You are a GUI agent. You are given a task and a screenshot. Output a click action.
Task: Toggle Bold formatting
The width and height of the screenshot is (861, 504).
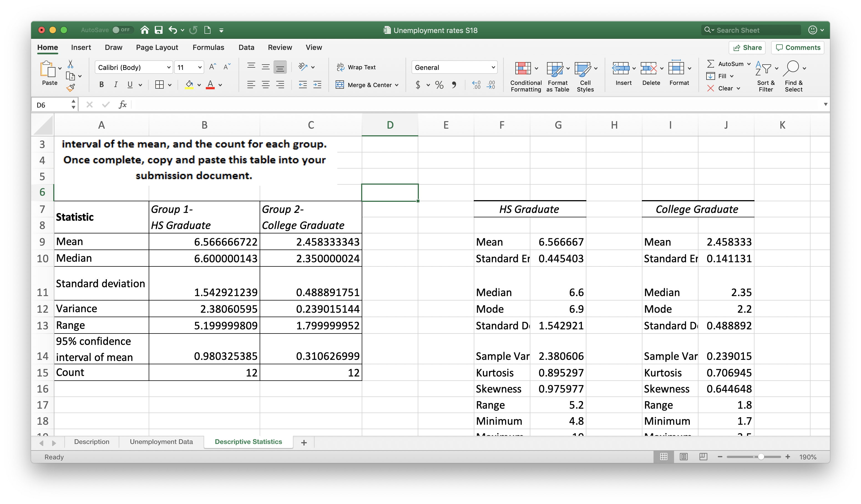102,85
